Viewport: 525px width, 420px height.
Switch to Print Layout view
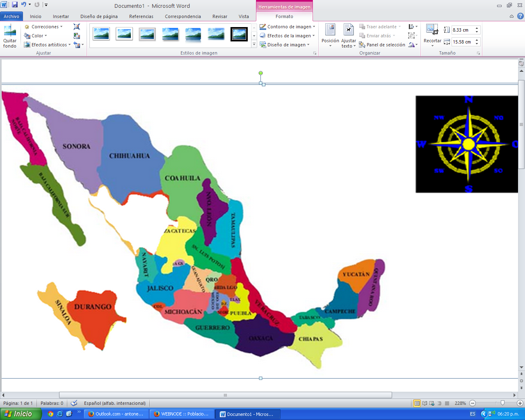(x=417, y=403)
